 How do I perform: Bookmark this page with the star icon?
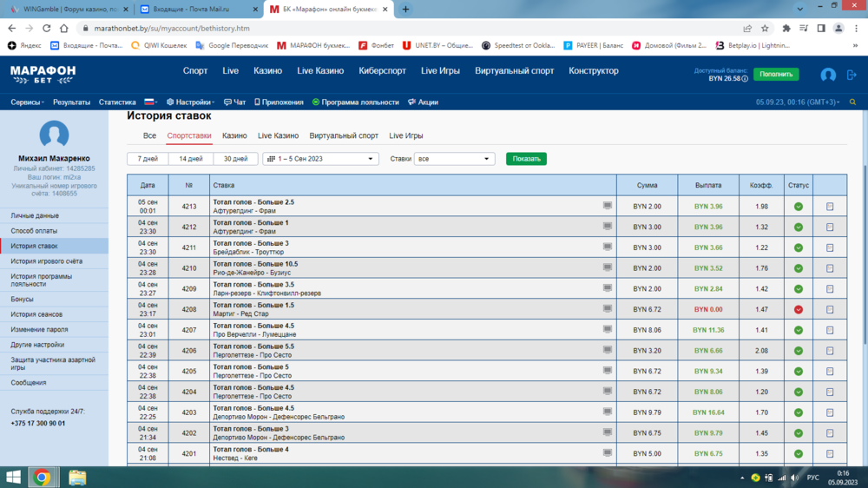[765, 28]
